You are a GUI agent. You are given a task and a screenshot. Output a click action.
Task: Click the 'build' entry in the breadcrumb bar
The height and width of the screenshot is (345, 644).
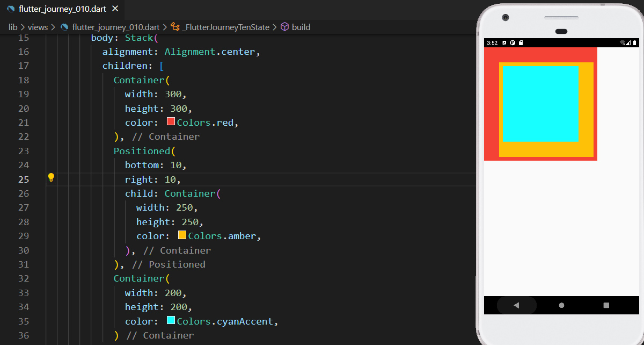(x=301, y=26)
